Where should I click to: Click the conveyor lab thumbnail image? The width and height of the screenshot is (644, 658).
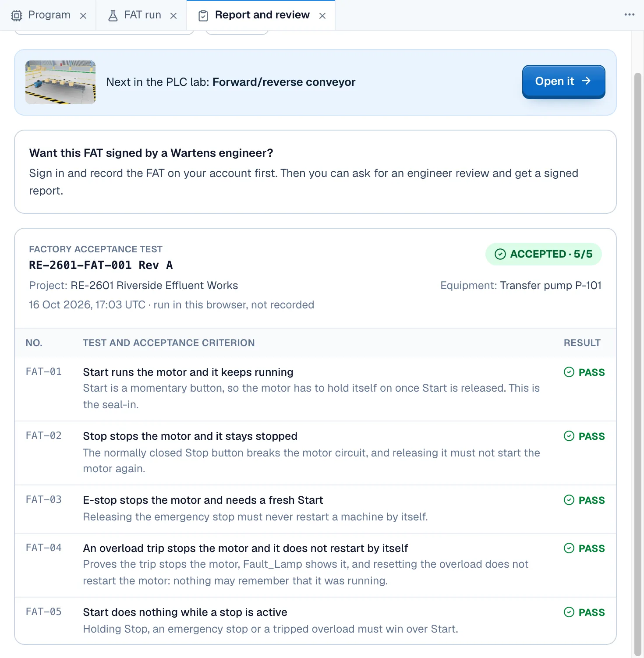click(x=60, y=82)
